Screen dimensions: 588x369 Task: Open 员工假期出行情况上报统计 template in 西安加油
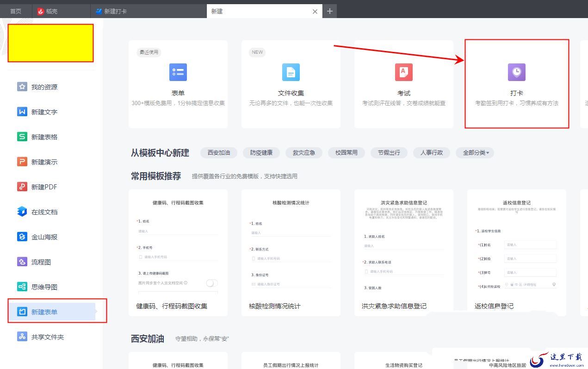[x=291, y=361]
